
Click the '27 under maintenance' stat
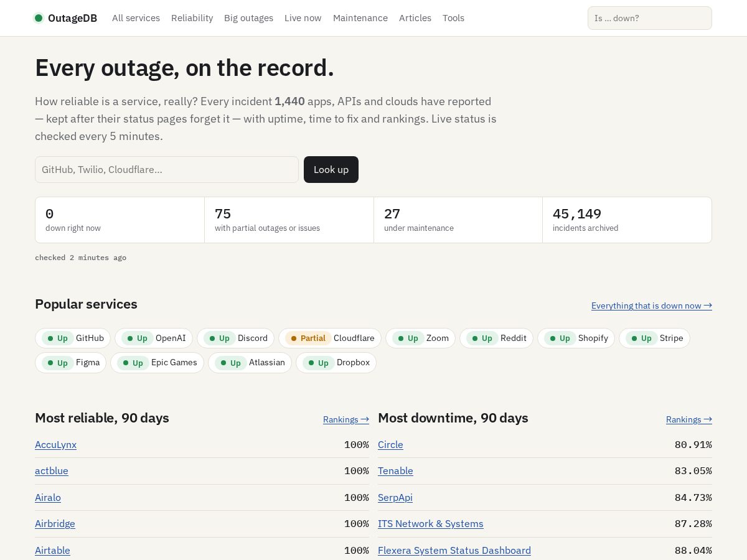pyautogui.click(x=458, y=220)
